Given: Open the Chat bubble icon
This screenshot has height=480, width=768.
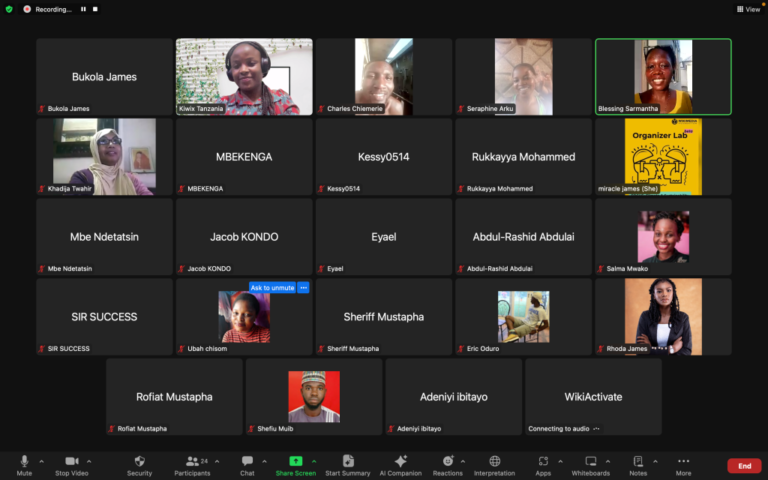Looking at the screenshot, I should pos(247,461).
